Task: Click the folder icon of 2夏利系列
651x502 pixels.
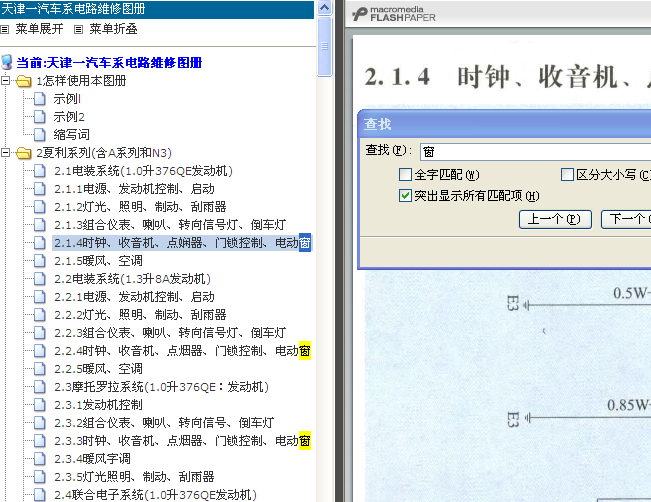Action: pos(24,153)
